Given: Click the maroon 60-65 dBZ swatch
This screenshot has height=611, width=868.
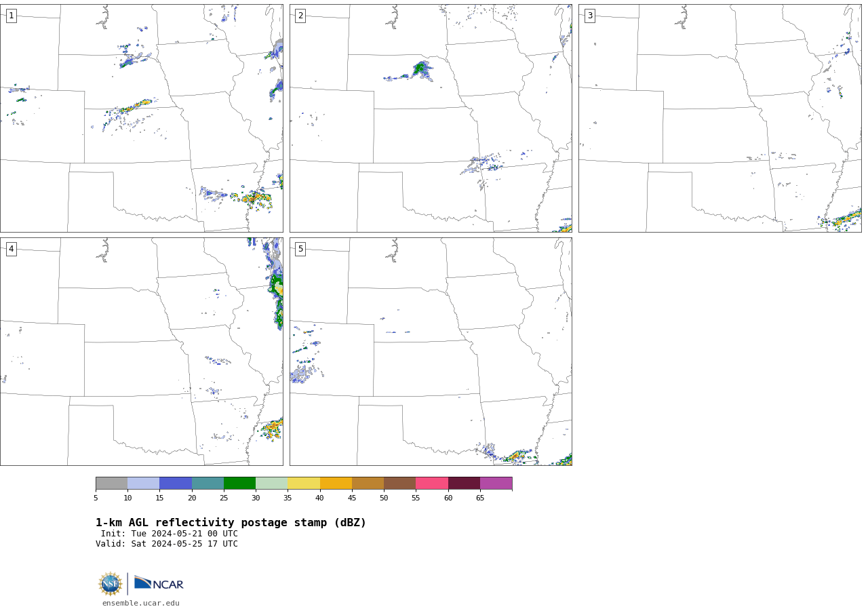Looking at the screenshot, I should tap(464, 484).
